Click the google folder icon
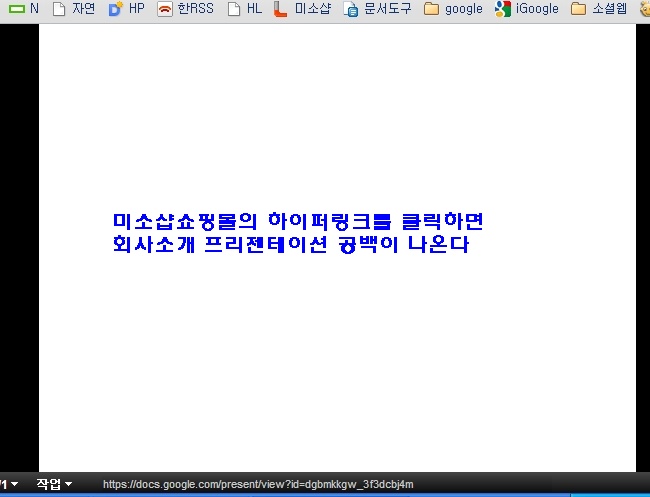The height and width of the screenshot is (497, 650). pyautogui.click(x=432, y=9)
